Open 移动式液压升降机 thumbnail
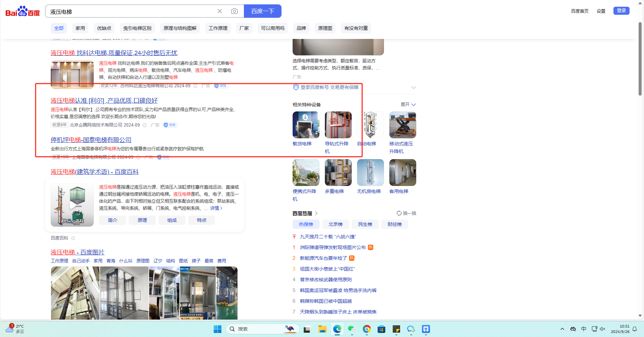644x337 pixels. tap(403, 125)
